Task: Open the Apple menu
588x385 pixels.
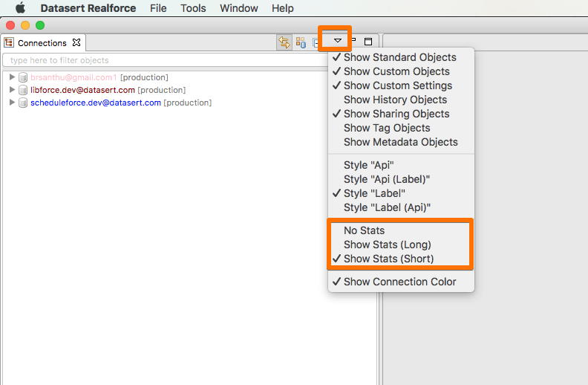Action: click(20, 8)
